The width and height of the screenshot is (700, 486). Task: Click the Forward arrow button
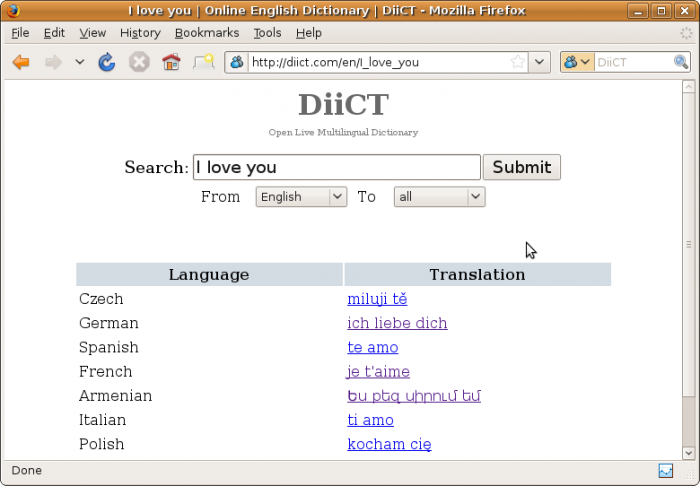click(54, 62)
